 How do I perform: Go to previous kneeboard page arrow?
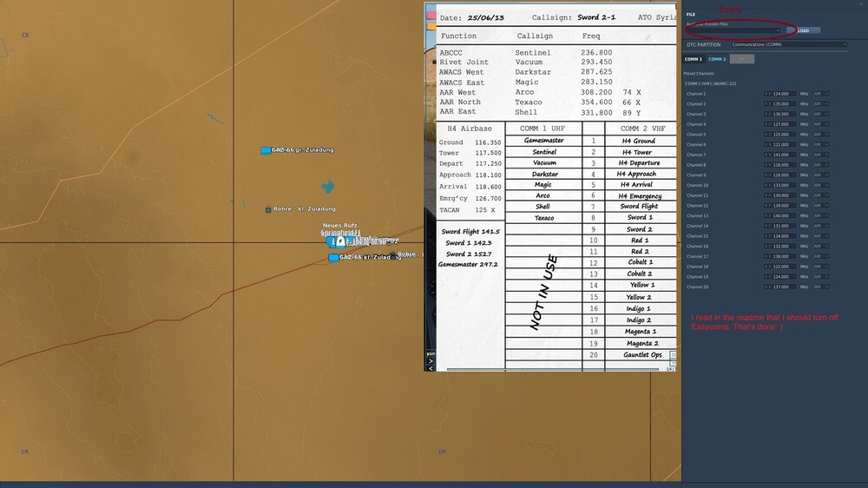[x=431, y=368]
